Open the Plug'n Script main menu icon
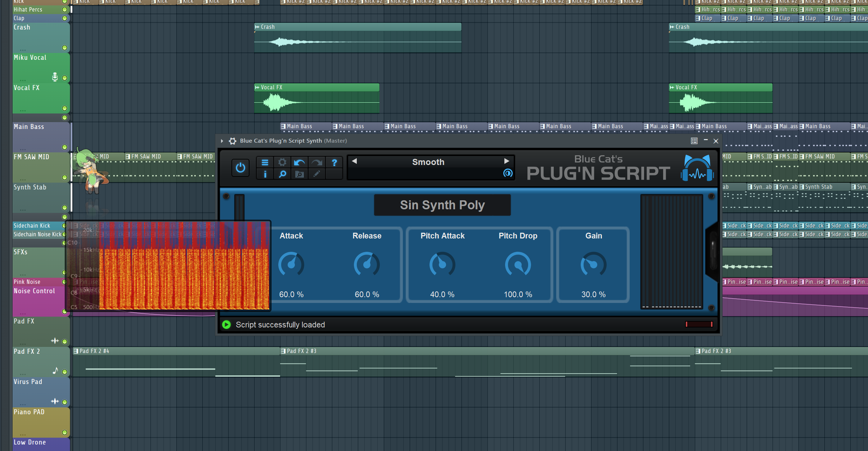This screenshot has width=868, height=451. (265, 162)
